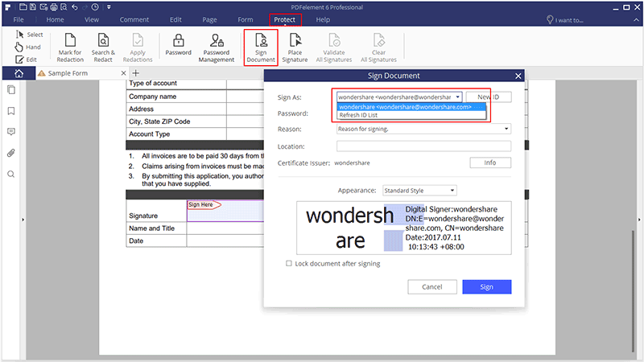The image size is (644, 362).
Task: Switch to the Home tab
Action: coord(55,19)
